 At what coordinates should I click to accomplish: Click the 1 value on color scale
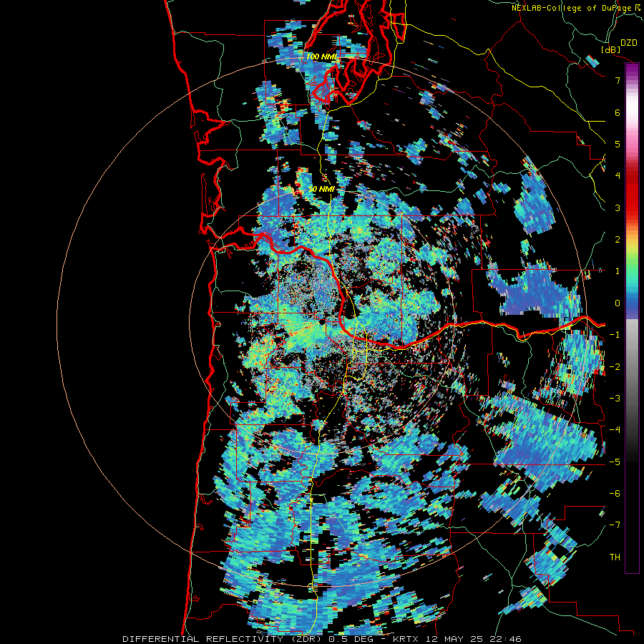[x=618, y=271]
